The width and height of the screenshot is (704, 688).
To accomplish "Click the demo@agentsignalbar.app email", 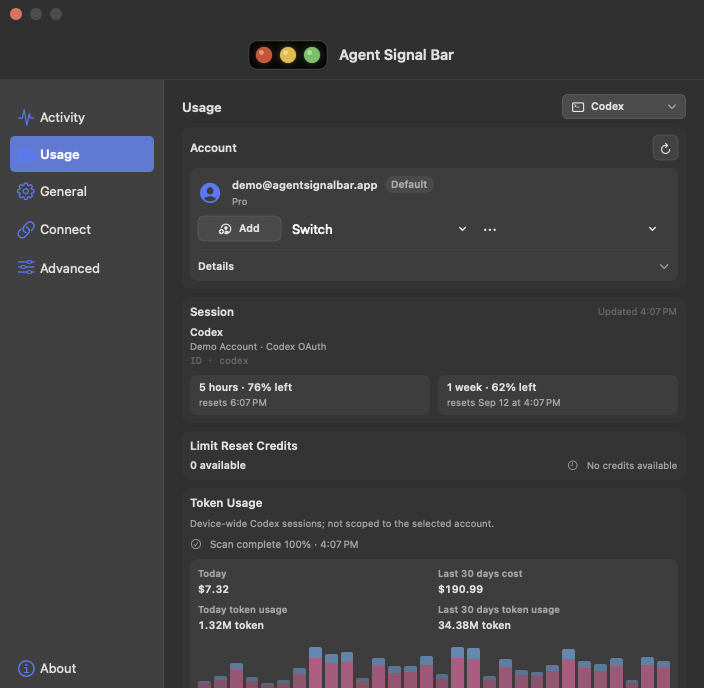I will coord(304,185).
